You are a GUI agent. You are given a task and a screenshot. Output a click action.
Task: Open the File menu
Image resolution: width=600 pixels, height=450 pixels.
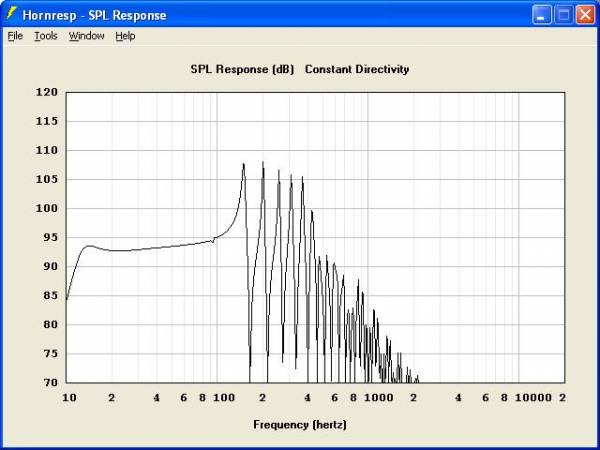[15, 36]
